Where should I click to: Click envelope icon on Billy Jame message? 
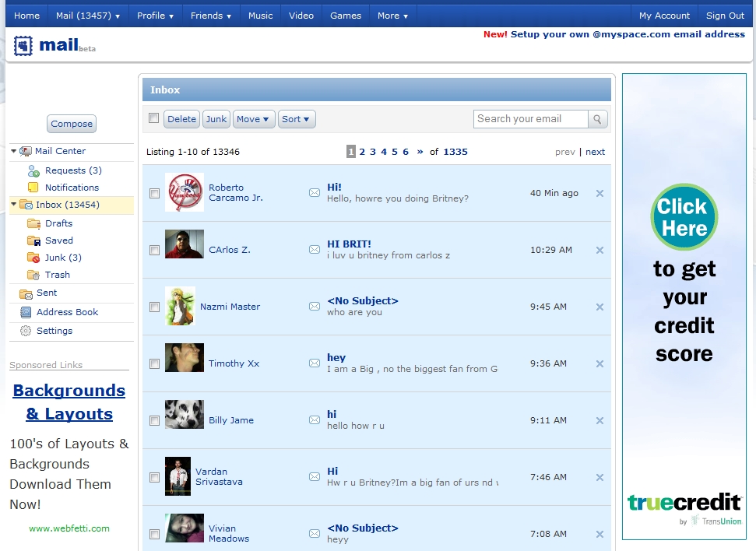pyautogui.click(x=315, y=420)
